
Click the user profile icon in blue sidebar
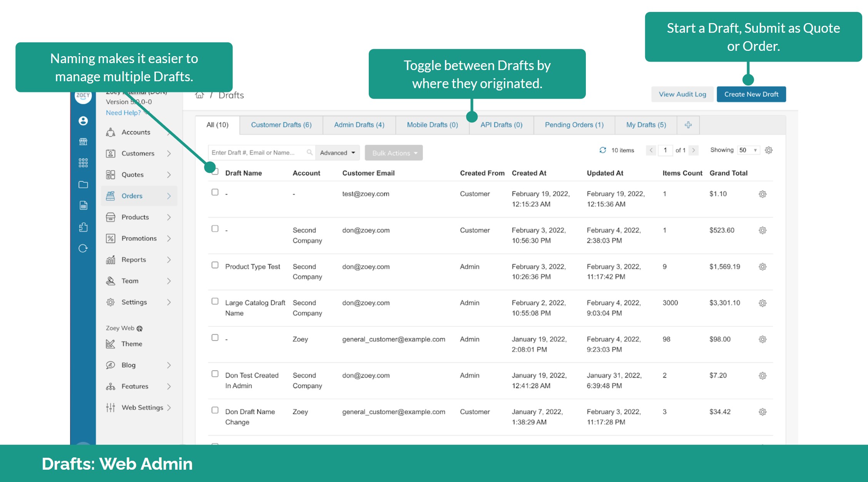click(83, 121)
